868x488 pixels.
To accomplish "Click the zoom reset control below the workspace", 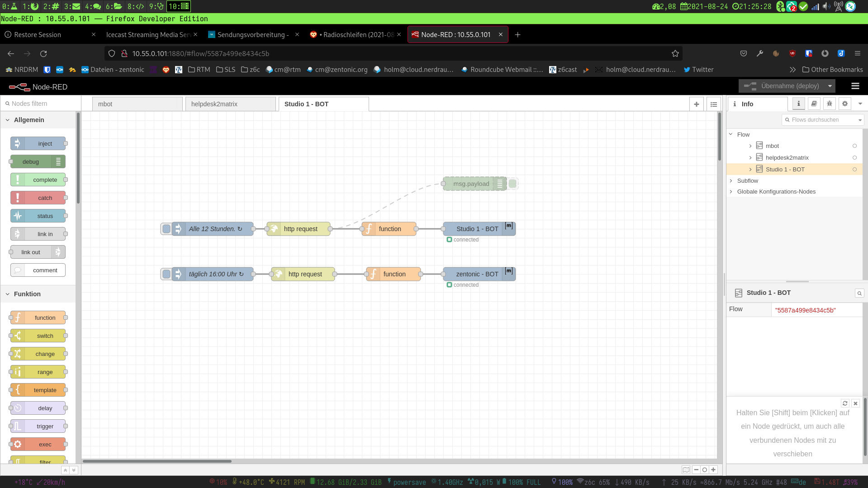I will click(x=704, y=469).
